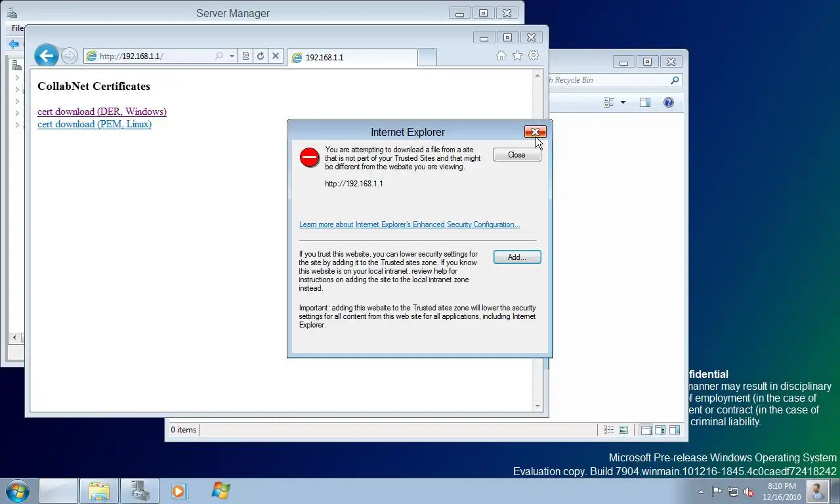Click Change your view icon in Recycle Bin
The height and width of the screenshot is (504, 840).
pyautogui.click(x=609, y=102)
